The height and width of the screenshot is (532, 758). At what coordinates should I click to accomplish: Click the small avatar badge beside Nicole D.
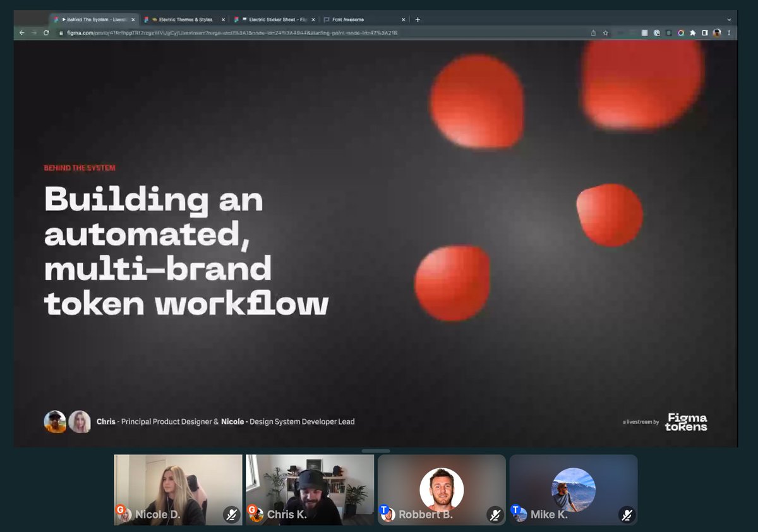(x=124, y=513)
